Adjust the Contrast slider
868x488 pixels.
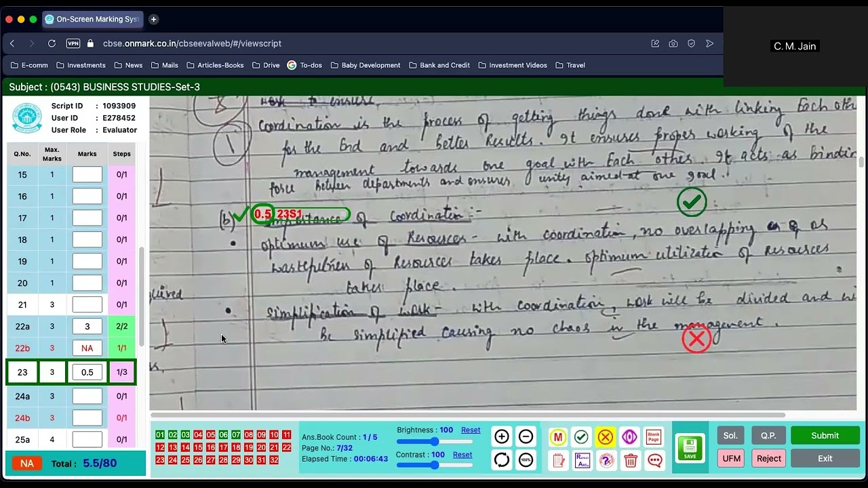pos(435,466)
